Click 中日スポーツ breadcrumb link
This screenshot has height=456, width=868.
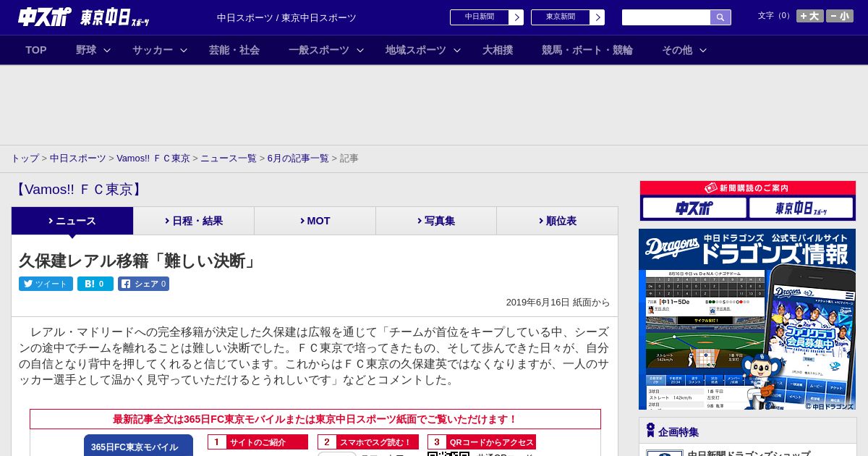click(78, 159)
